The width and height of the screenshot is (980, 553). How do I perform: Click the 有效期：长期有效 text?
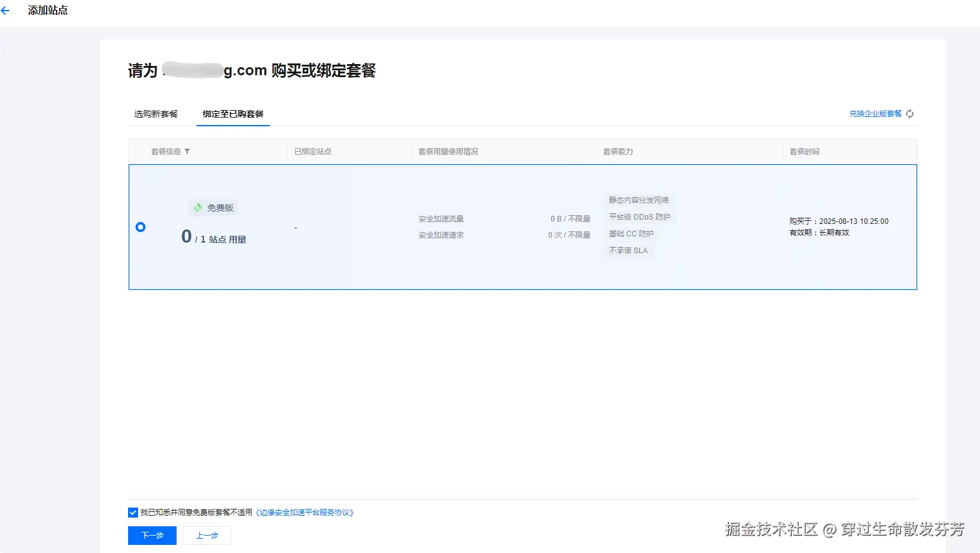[x=820, y=233]
